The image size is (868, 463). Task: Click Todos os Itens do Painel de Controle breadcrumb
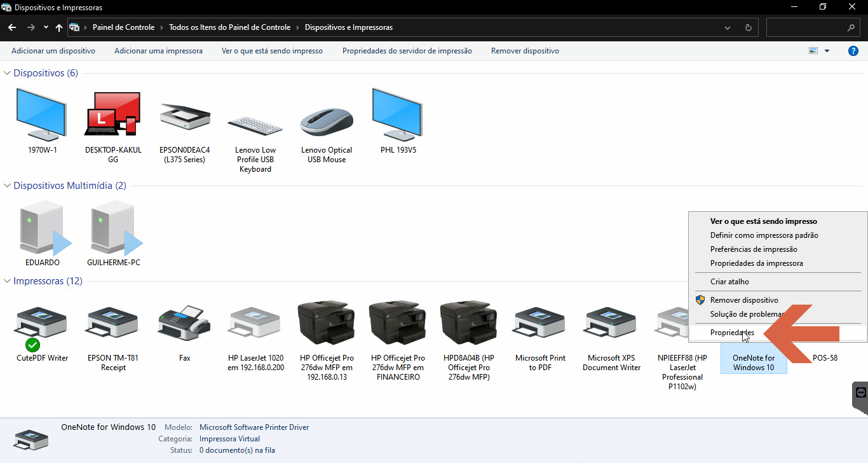coord(229,27)
